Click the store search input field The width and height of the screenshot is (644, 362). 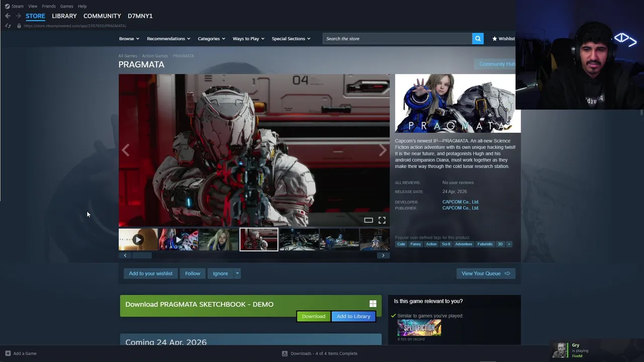click(397, 39)
